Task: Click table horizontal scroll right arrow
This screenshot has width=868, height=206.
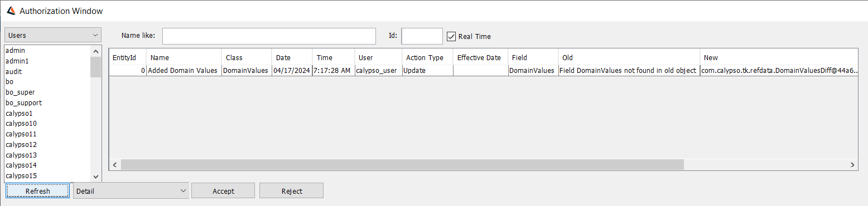Action: (852, 165)
